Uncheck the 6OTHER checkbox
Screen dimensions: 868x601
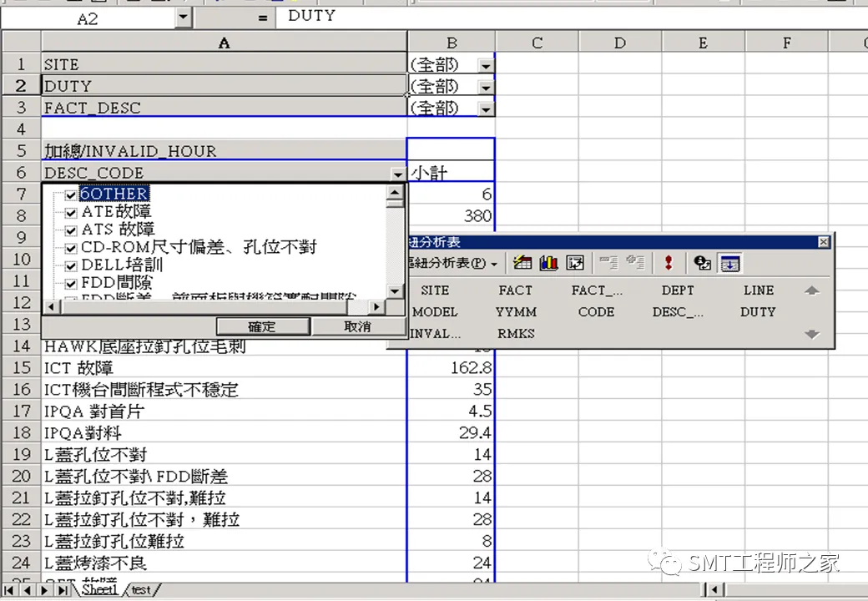pos(71,194)
